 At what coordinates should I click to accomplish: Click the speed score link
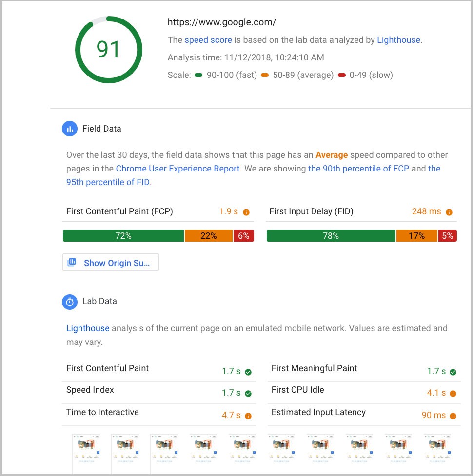pyautogui.click(x=207, y=40)
